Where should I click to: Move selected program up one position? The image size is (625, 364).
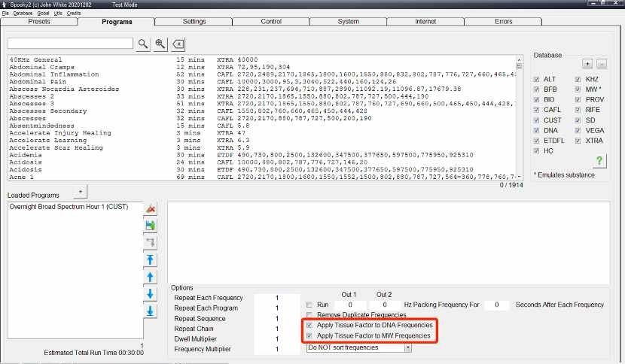point(151,277)
